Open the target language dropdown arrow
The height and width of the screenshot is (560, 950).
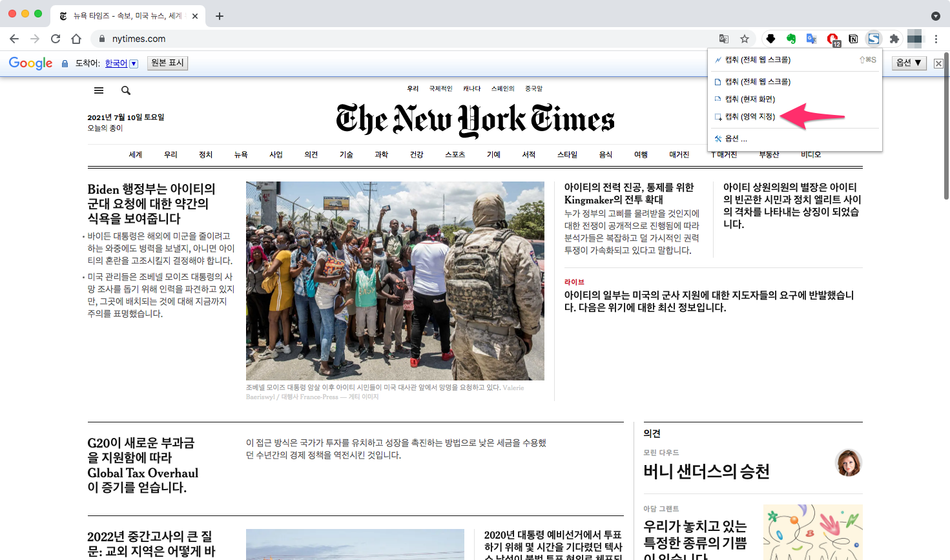pos(134,63)
